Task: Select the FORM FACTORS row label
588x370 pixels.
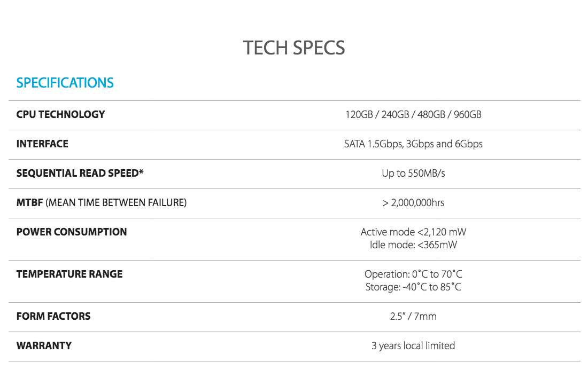Action: [53, 316]
